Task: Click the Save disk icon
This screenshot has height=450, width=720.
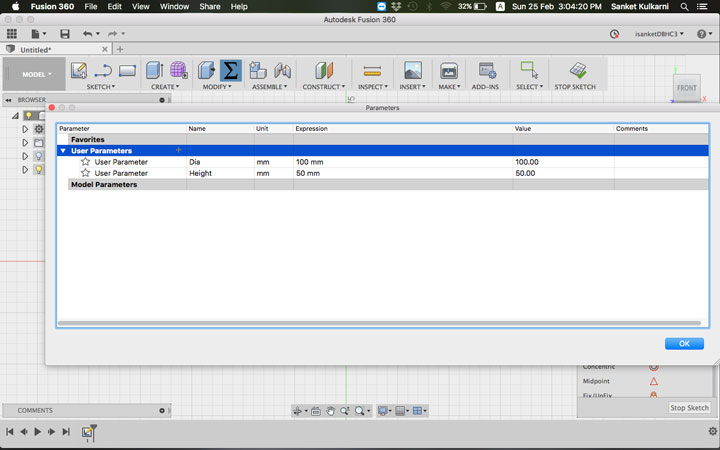Action: coord(65,34)
